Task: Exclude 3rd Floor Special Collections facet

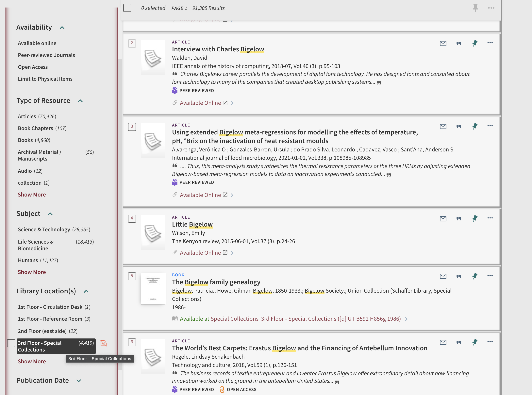Action: coord(104,343)
